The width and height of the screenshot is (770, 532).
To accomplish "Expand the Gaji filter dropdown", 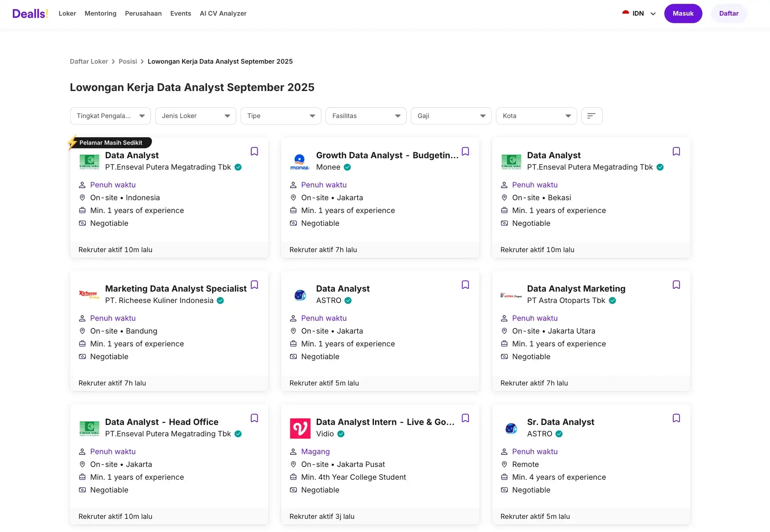I will (x=451, y=116).
